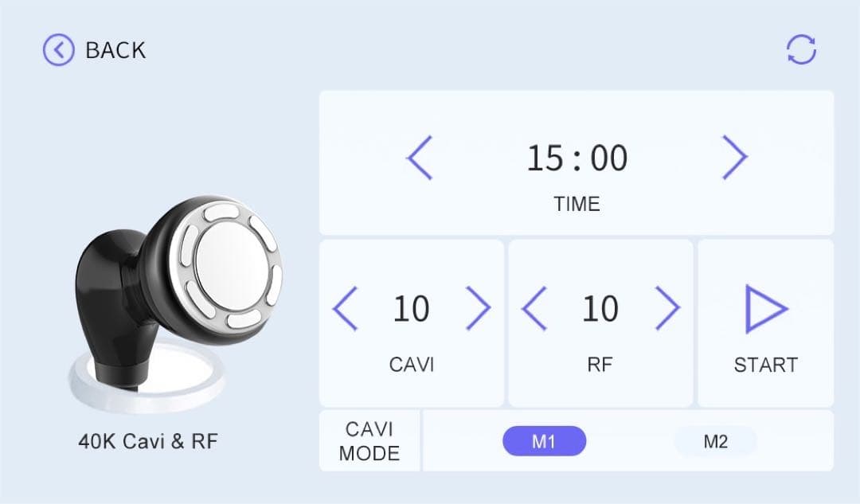Screen dimensions: 860x504
Task: Tap the RF intensity value 10
Action: pyautogui.click(x=600, y=309)
